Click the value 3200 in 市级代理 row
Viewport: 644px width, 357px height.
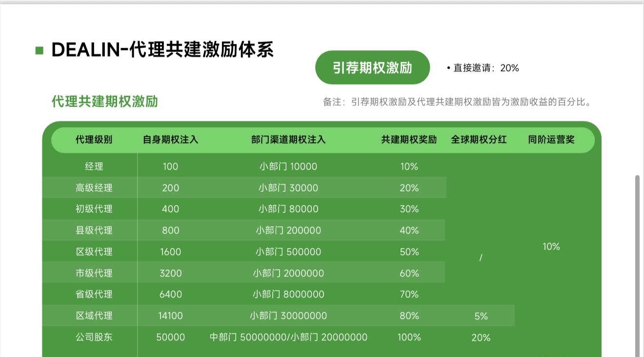click(171, 273)
